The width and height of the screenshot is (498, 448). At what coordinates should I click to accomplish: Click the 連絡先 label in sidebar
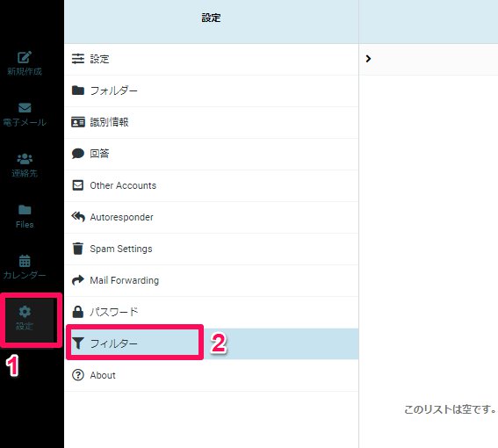click(x=25, y=173)
